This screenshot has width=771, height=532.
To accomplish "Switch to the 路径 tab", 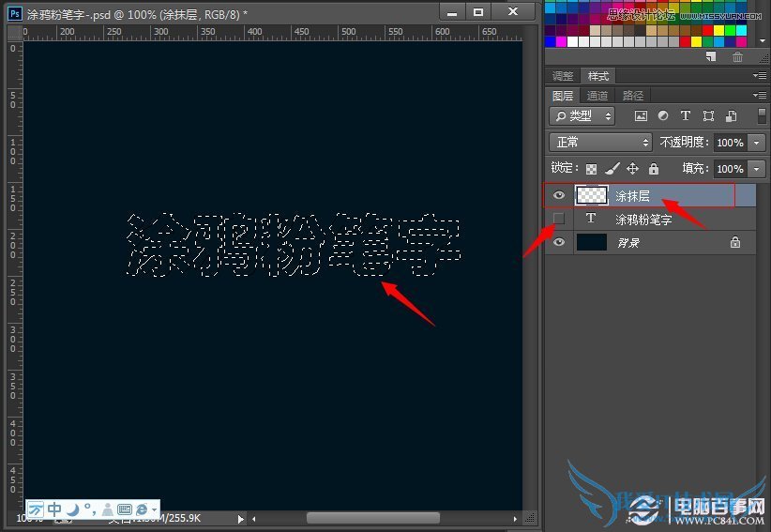I will 632,96.
